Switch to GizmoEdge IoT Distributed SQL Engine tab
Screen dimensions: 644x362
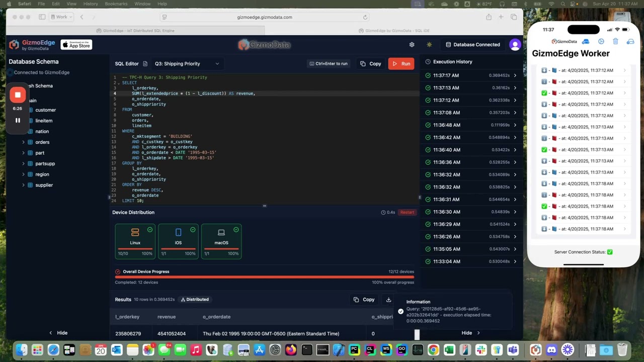click(135, 31)
